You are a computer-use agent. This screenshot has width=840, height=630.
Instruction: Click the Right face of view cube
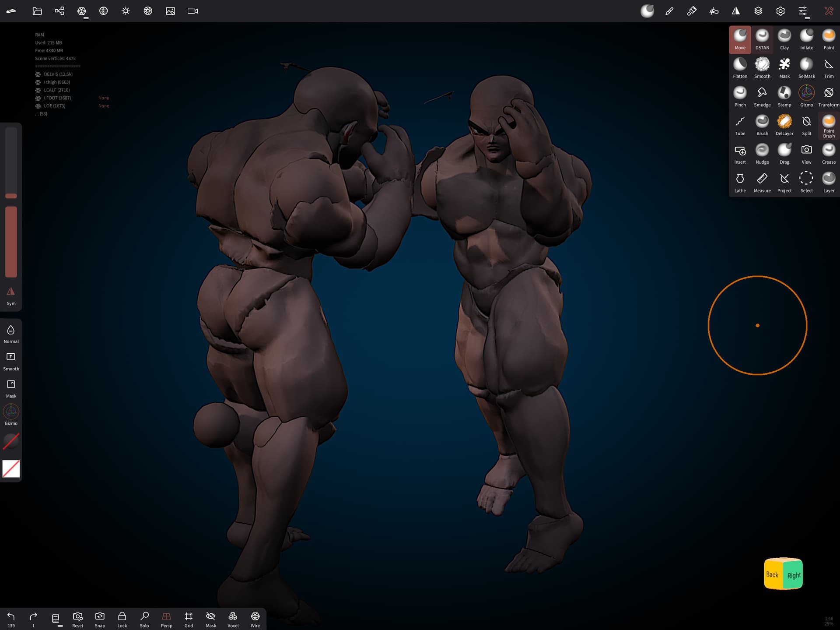tap(794, 575)
